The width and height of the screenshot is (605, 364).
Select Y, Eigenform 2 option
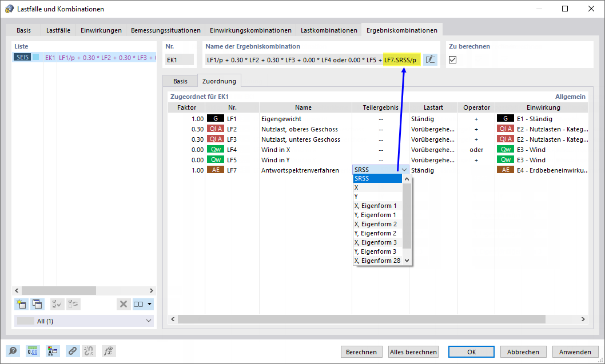[x=378, y=233]
